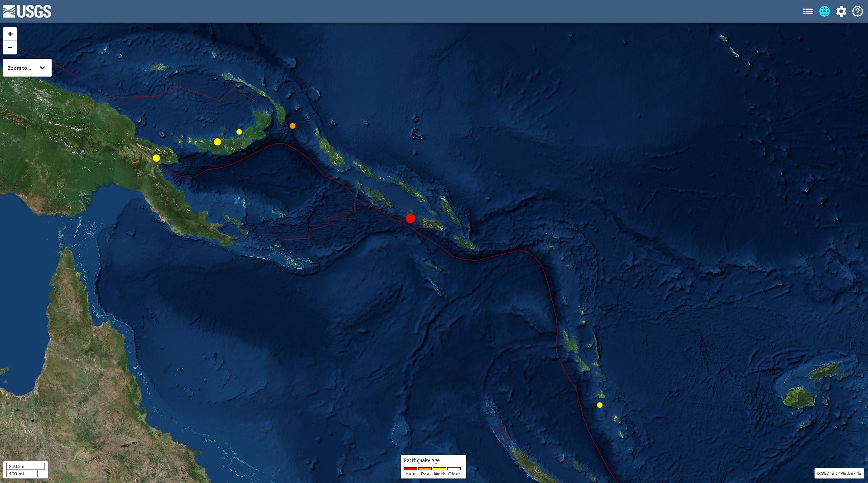Click the white Older swatch in legend
Image resolution: width=868 pixels, height=483 pixels.
click(454, 469)
